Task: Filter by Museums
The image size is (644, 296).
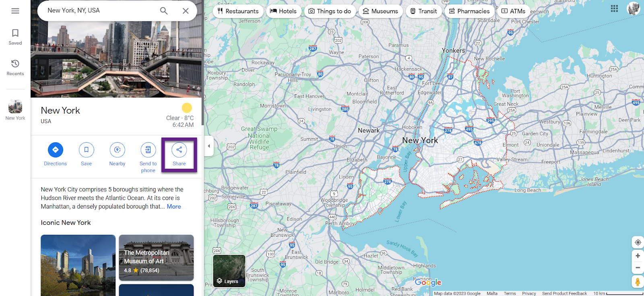Action: [380, 11]
